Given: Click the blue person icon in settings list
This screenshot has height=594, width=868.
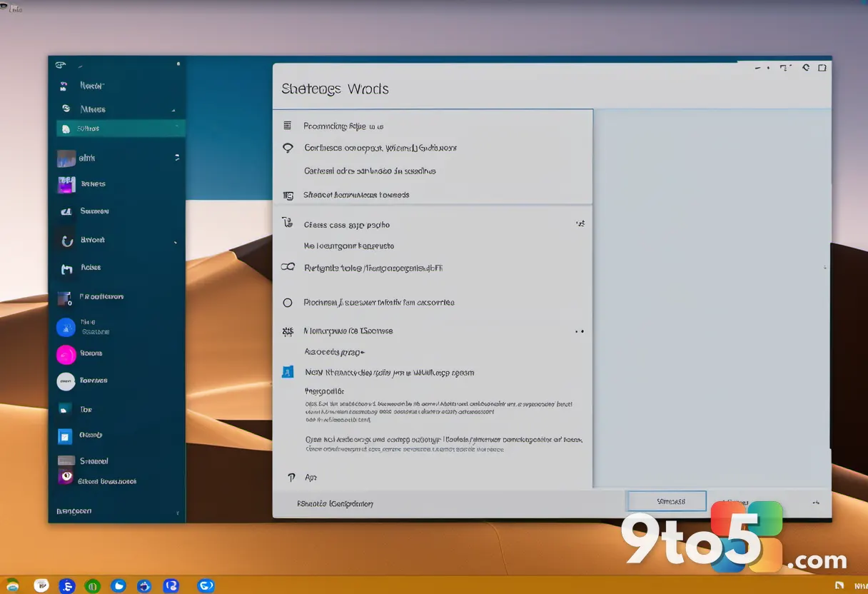Looking at the screenshot, I should [288, 372].
